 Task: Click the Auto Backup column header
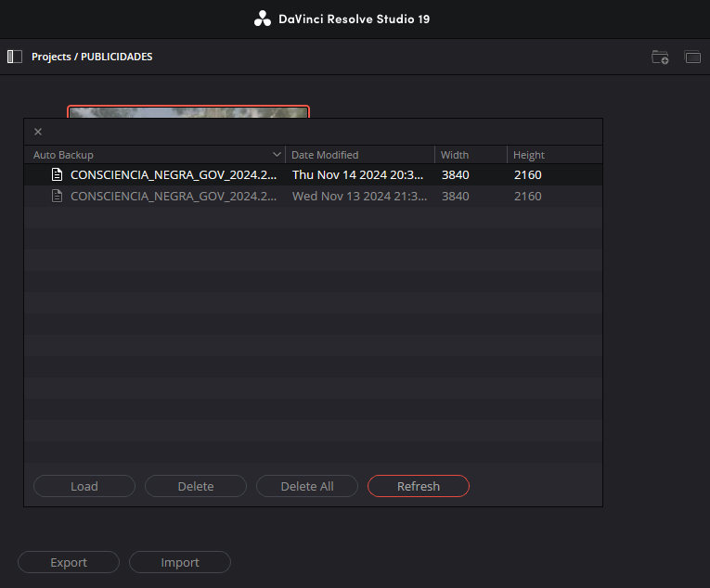click(x=154, y=155)
